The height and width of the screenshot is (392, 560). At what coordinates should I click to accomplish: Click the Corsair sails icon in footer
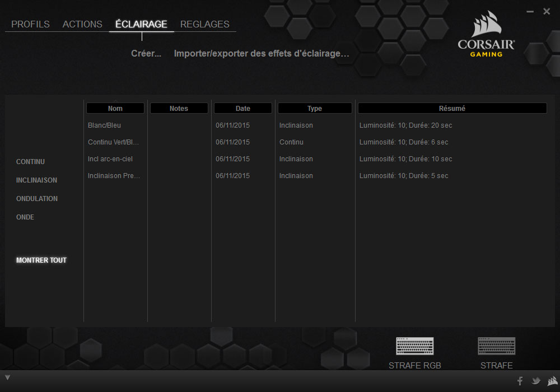552,381
